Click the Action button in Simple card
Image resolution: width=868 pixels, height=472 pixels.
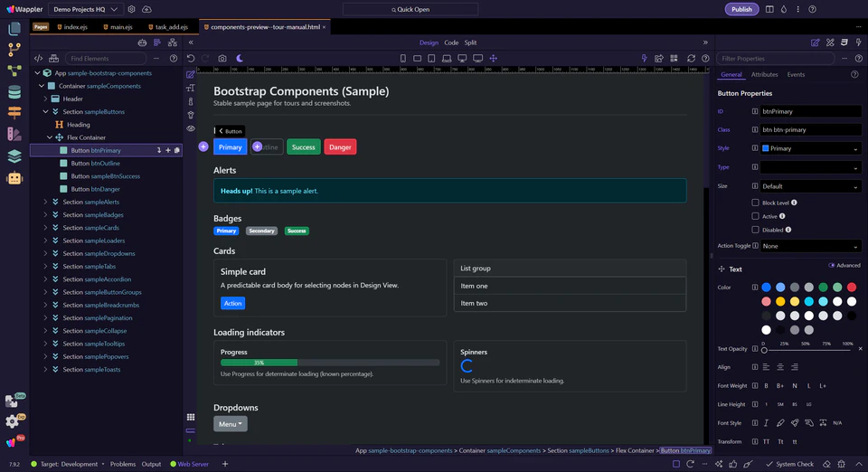[x=232, y=303]
